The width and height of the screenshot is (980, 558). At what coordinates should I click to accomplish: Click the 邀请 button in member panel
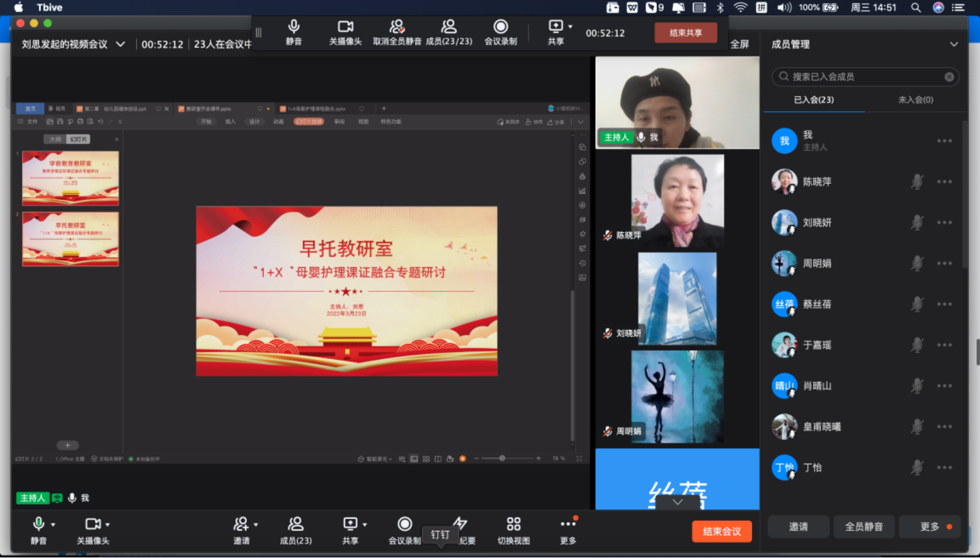click(798, 527)
